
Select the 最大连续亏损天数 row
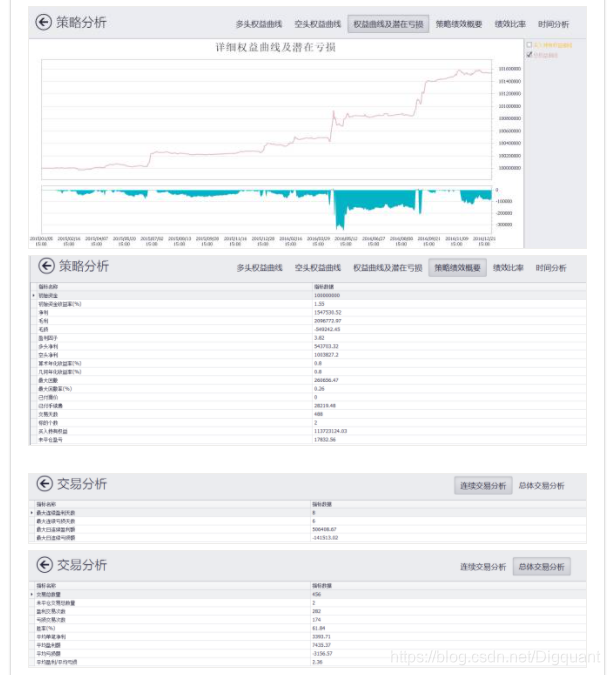coord(308,521)
